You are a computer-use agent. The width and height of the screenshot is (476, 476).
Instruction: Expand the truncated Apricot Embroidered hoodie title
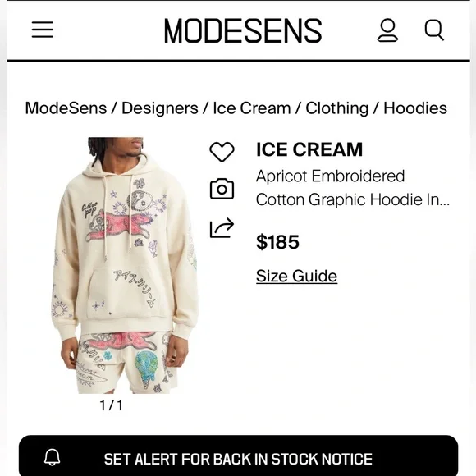click(353, 188)
